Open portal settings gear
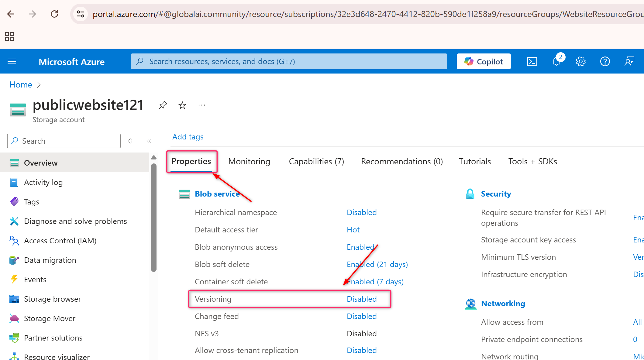This screenshot has height=360, width=644. [581, 62]
